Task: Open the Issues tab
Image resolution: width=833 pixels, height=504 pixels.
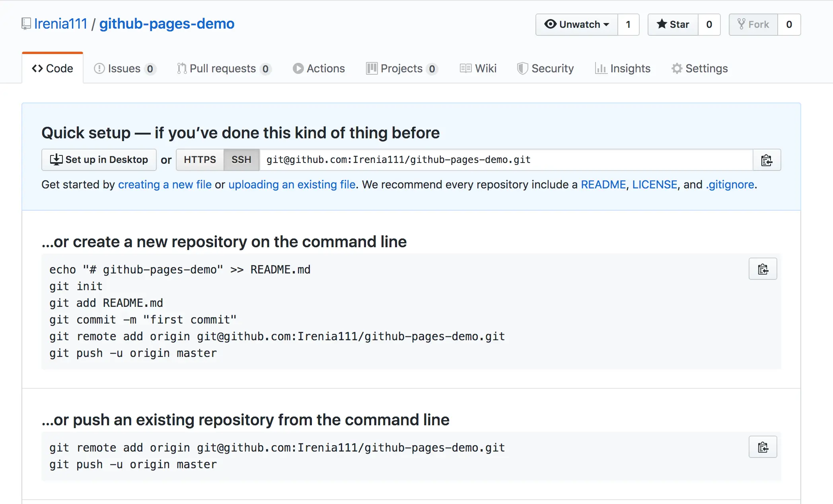Action: click(124, 68)
